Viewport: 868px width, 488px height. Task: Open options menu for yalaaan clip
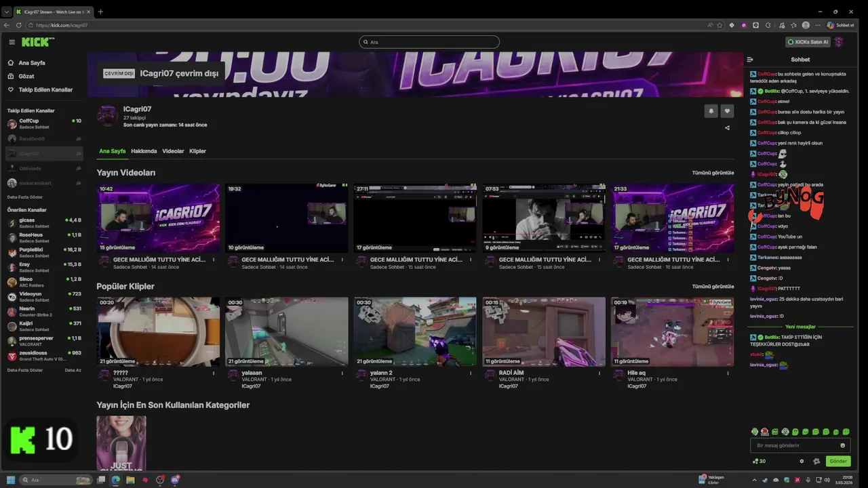[342, 373]
